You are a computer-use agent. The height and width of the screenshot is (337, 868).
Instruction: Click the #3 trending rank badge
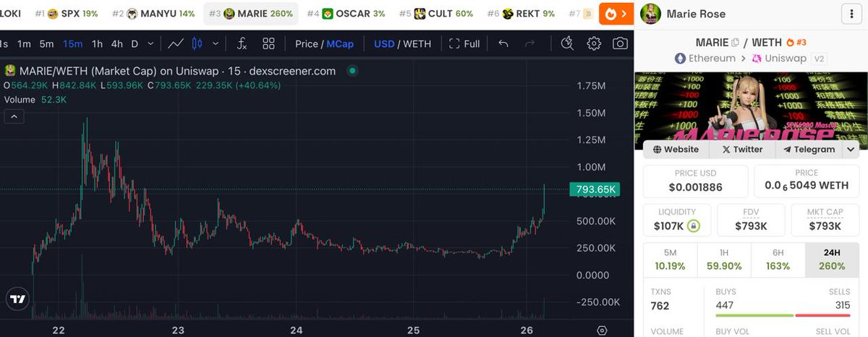[x=796, y=43]
